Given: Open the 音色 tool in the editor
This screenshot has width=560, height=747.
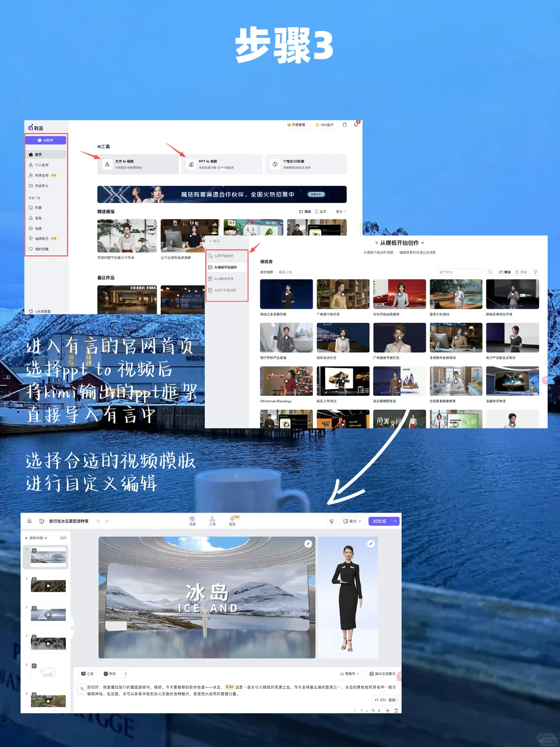Looking at the screenshot, I should tap(232, 521).
